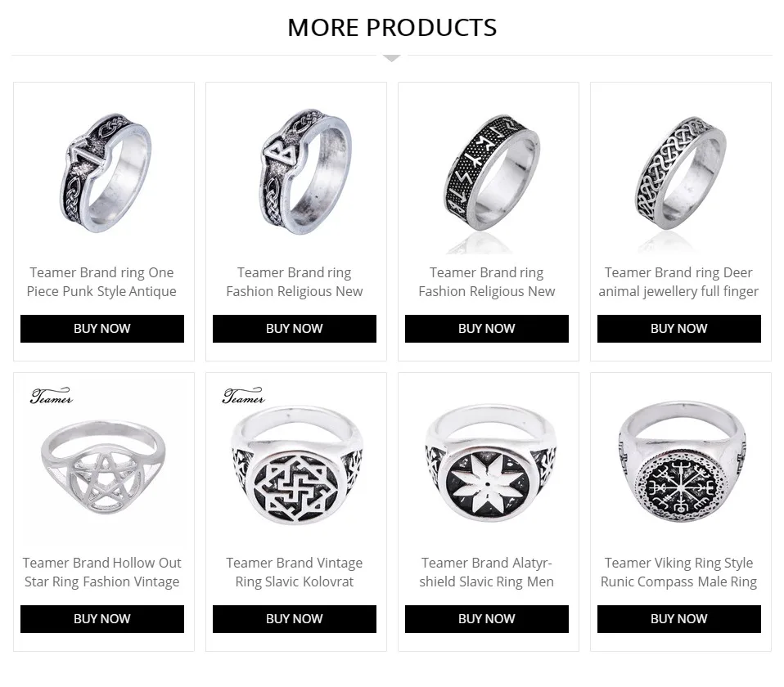This screenshot has height=687, width=784.
Task: Click the Slavic Kolovrat signet ring picture
Action: [296, 462]
